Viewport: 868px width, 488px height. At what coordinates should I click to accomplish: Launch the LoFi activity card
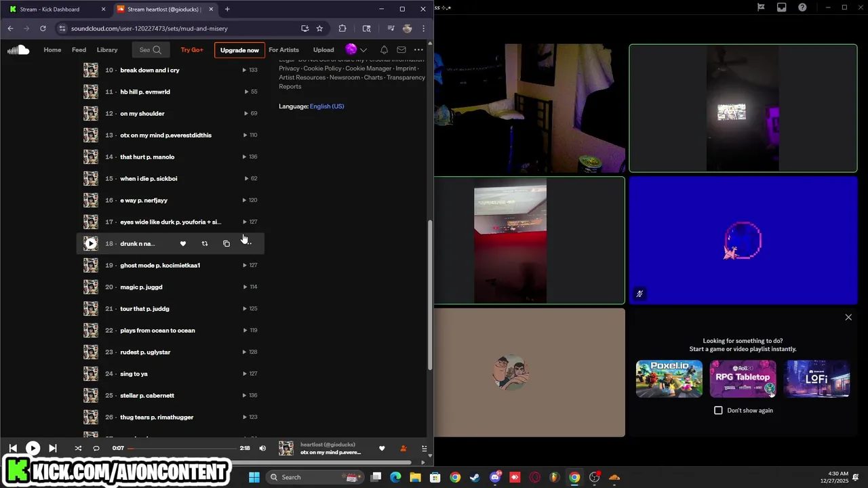click(816, 378)
